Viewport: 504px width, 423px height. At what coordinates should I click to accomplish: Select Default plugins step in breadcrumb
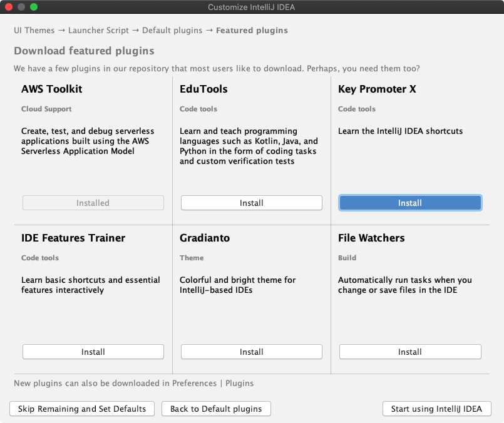point(172,30)
